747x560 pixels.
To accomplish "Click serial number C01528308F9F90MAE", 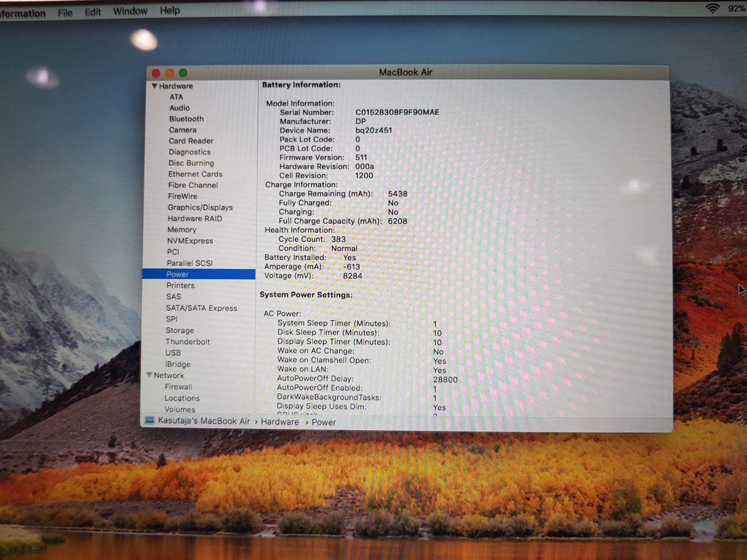I will (397, 112).
